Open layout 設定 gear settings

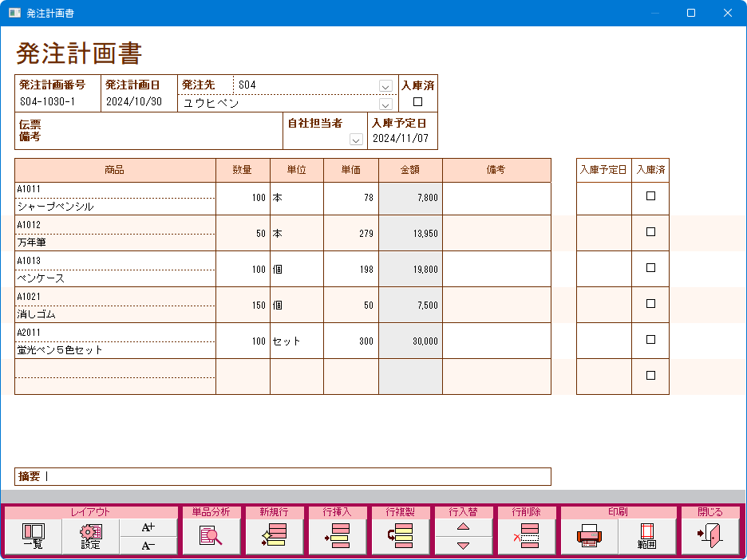tap(90, 536)
